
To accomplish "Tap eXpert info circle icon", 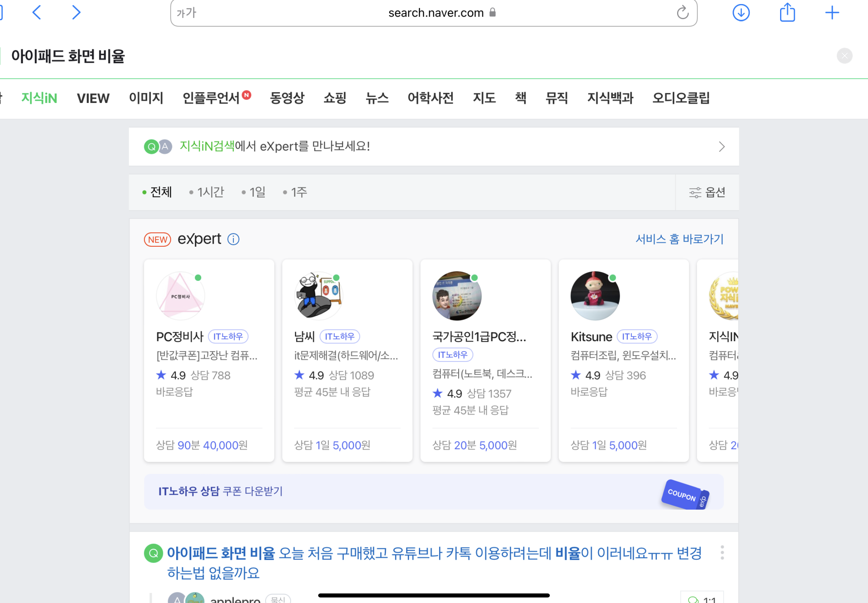I will pos(233,239).
